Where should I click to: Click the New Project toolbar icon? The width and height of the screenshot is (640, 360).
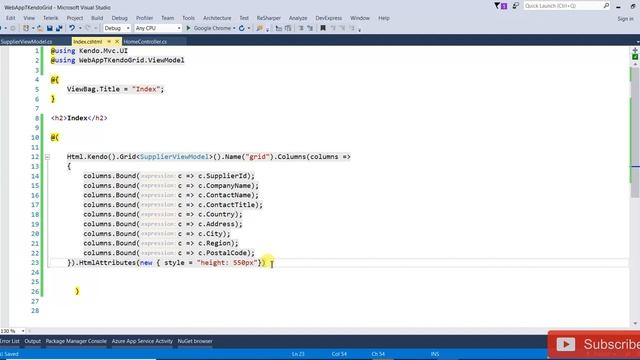(26, 28)
